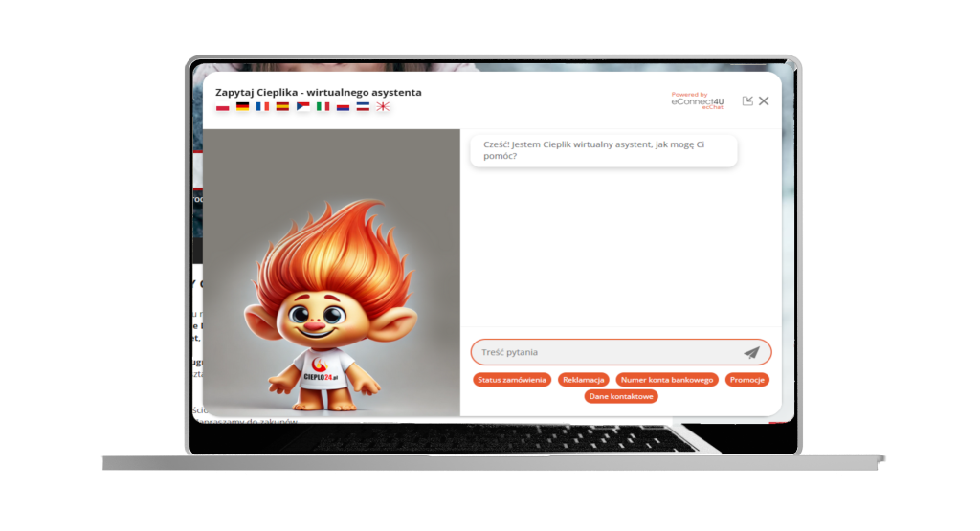Pick the Spanish flag language option
Viewport: 980px width, 531px height.
tap(282, 107)
